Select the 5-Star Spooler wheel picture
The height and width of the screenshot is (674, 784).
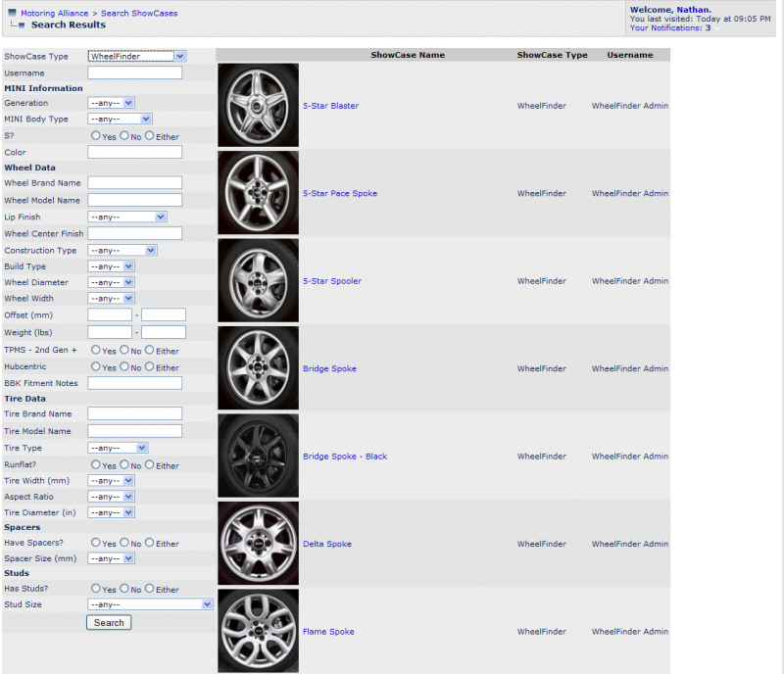pyautogui.click(x=259, y=281)
